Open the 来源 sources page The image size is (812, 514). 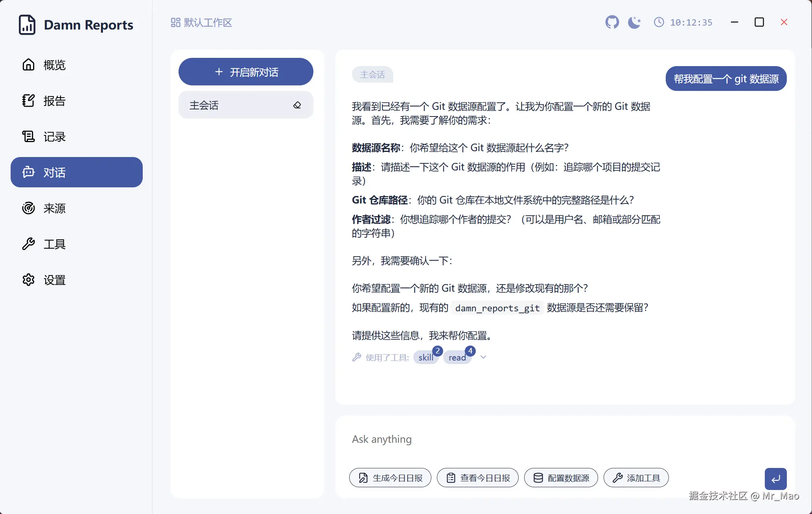pos(54,208)
